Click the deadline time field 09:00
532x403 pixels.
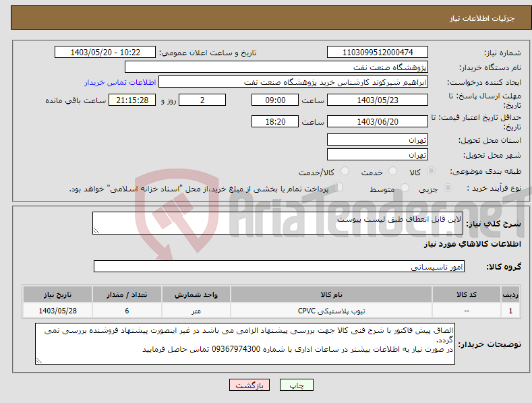(x=275, y=100)
